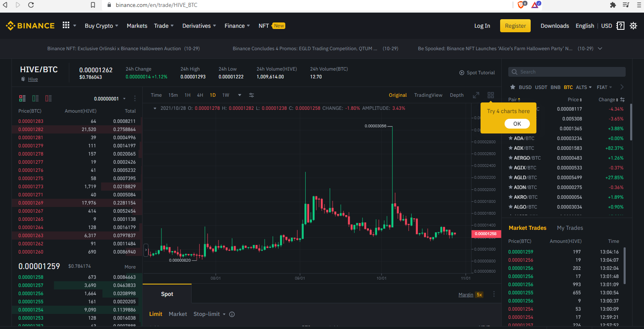Open FIAT market dropdown
Viewport: 644px width, 329px height.
pos(604,87)
